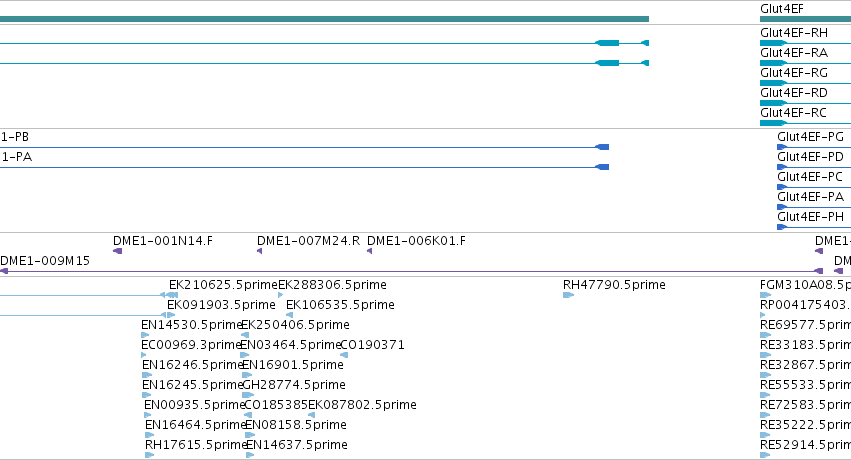The height and width of the screenshot is (460, 851).
Task: Click the RH47790.5prime EST glyph
Action: 568,295
